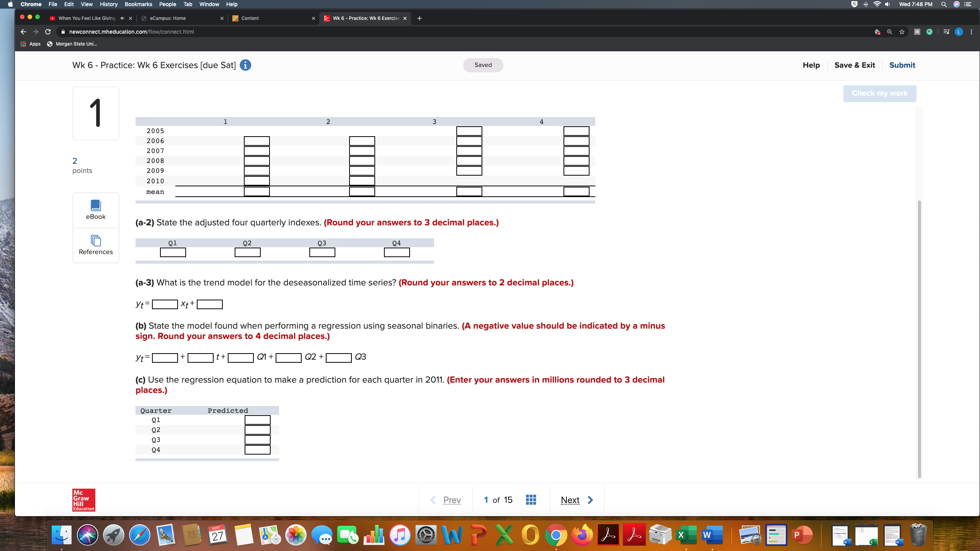Click the assignment info icon next to the title

pos(245,65)
